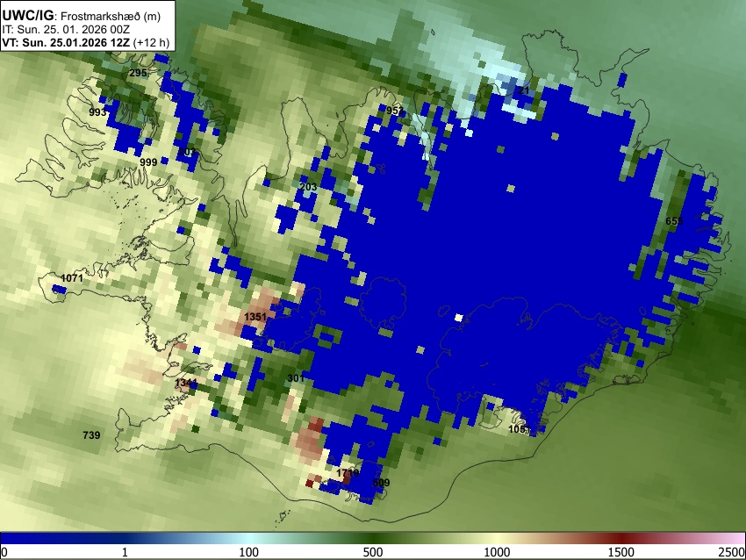Click the map value label 952
The image size is (746, 560).
point(395,111)
